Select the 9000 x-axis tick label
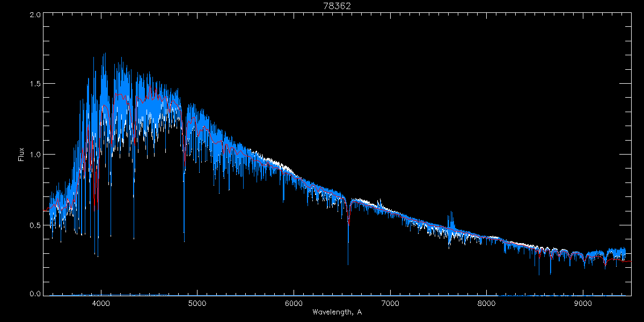Screen dimensions: 644x322 (583, 303)
